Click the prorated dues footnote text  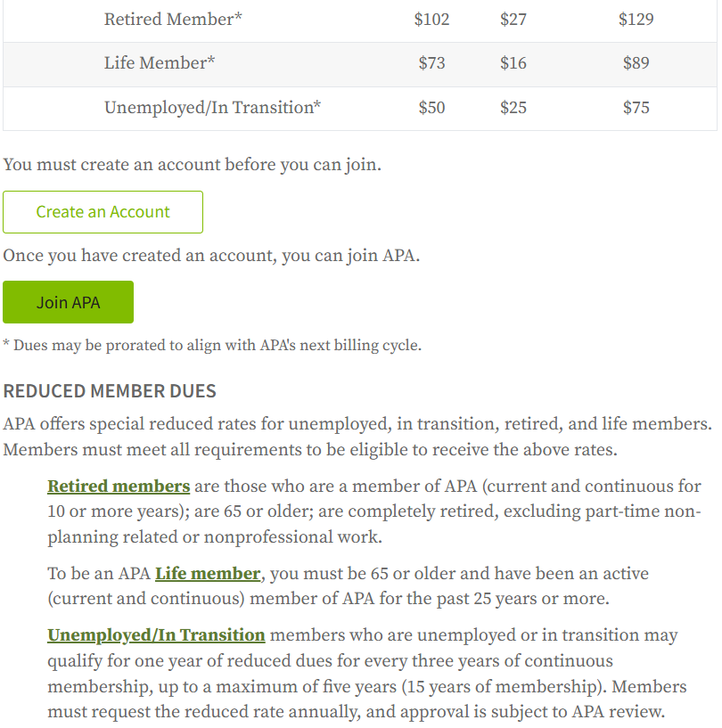212,346
